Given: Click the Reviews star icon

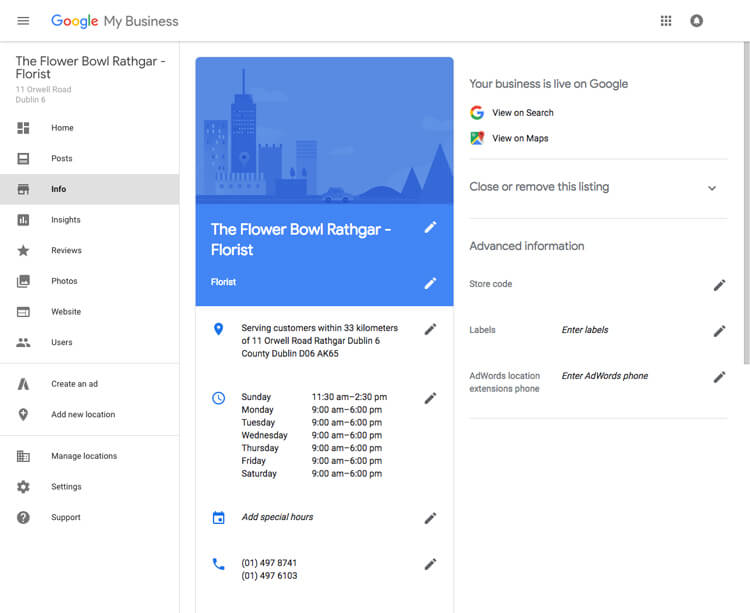Looking at the screenshot, I should point(23,250).
